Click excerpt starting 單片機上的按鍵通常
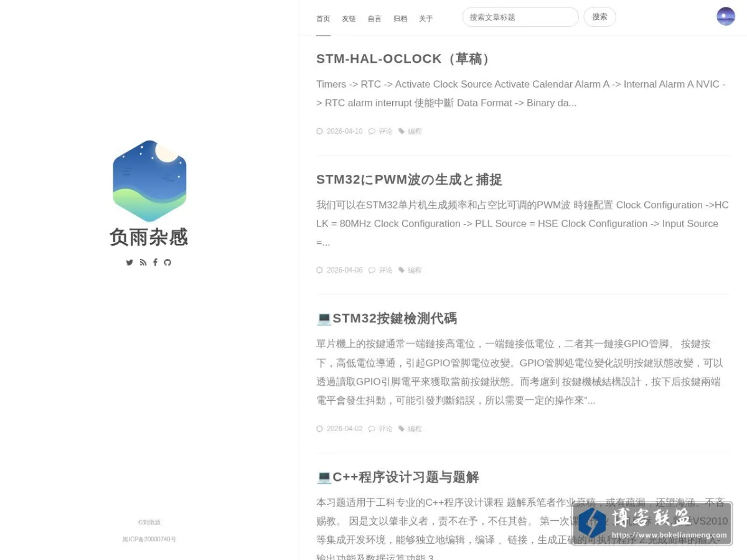Screen dimensions: 747x560 520,372
